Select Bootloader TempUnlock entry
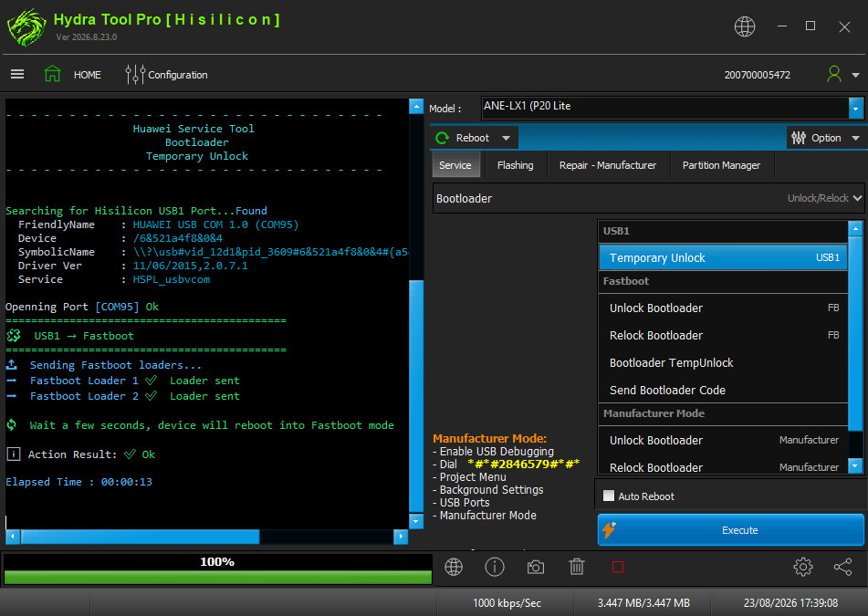This screenshot has height=616, width=868. pos(724,362)
